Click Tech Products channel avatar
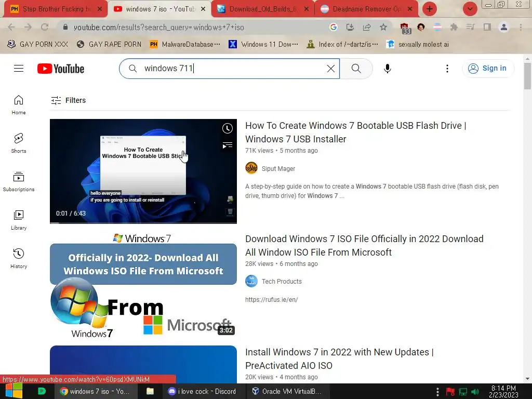The width and height of the screenshot is (532, 399). pyautogui.click(x=251, y=281)
